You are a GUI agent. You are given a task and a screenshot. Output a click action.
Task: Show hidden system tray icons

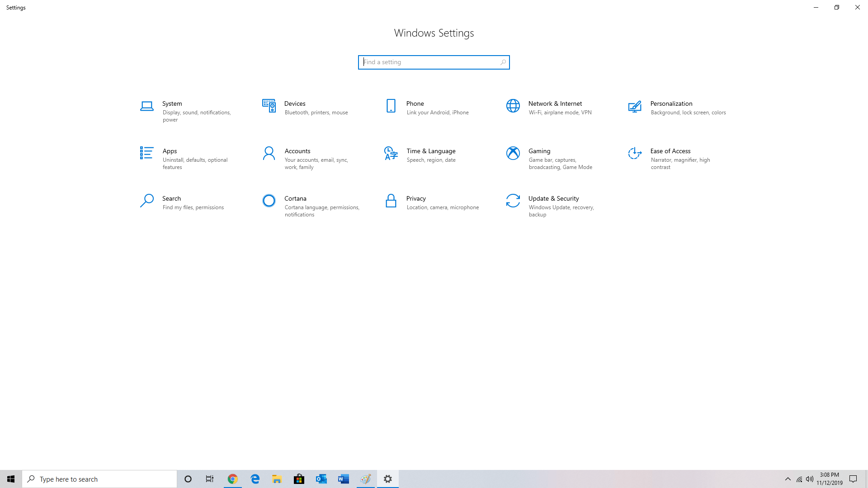pos(788,479)
